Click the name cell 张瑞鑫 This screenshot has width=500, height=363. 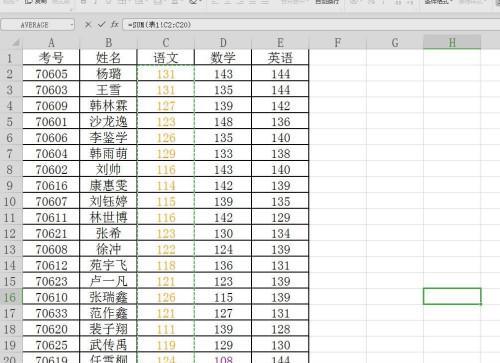(x=108, y=297)
